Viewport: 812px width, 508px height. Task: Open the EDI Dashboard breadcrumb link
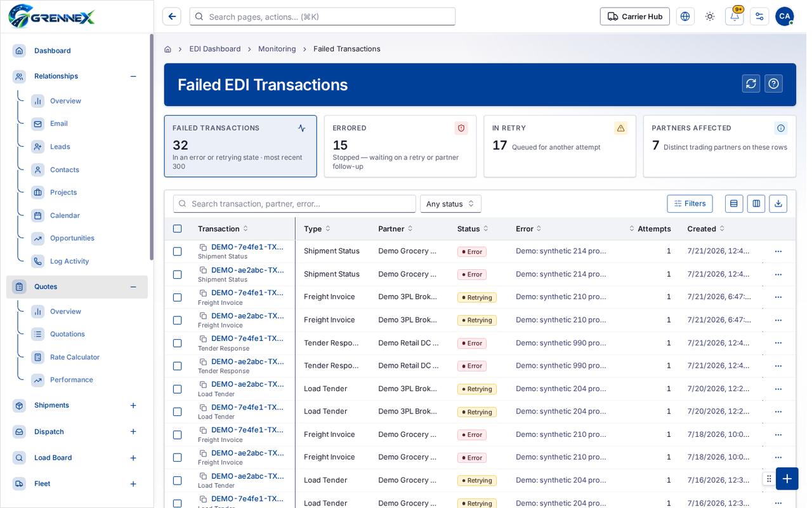(x=215, y=49)
